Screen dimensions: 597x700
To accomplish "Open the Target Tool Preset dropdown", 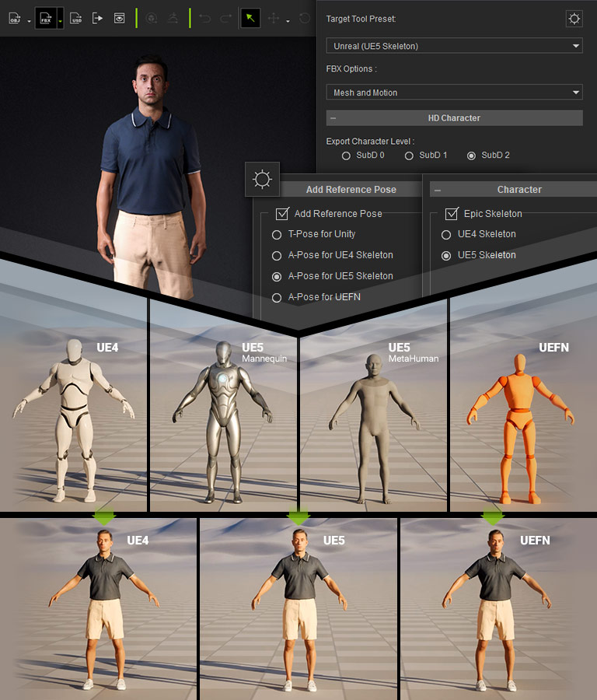I will (x=454, y=47).
